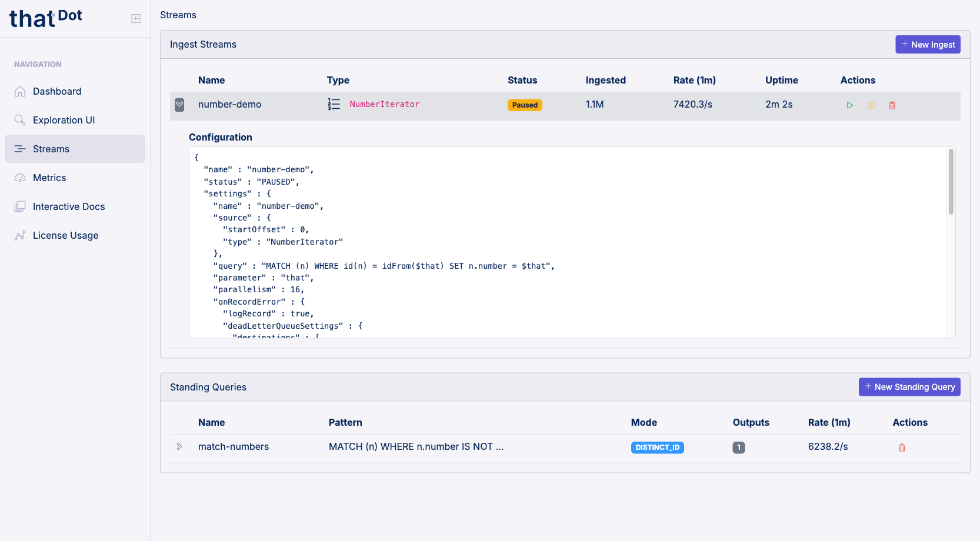The height and width of the screenshot is (541, 980).
Task: Click the 1.1M ingested value
Action: (595, 104)
